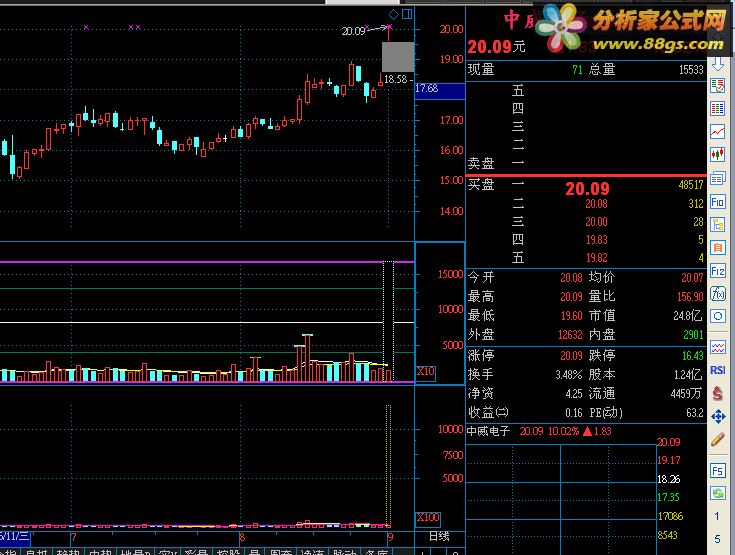Screen dimensions: 735x555
Task: Click the large 20.09元 current price
Action: point(496,47)
